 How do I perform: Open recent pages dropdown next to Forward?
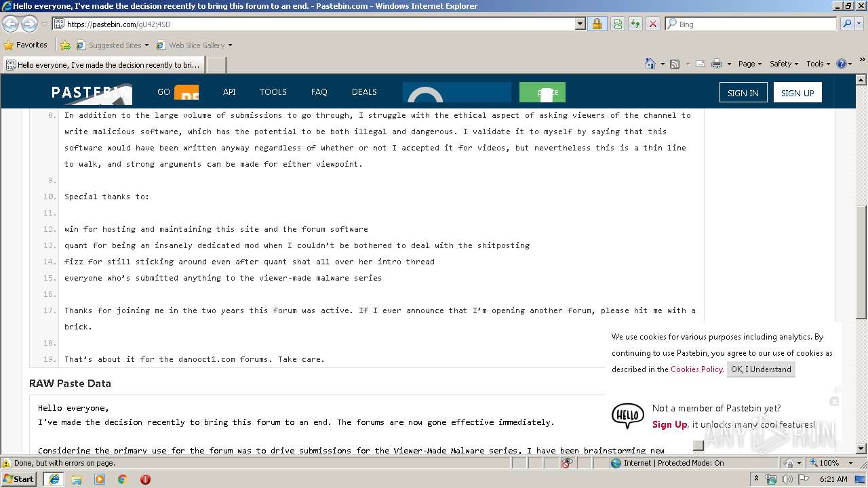[44, 24]
